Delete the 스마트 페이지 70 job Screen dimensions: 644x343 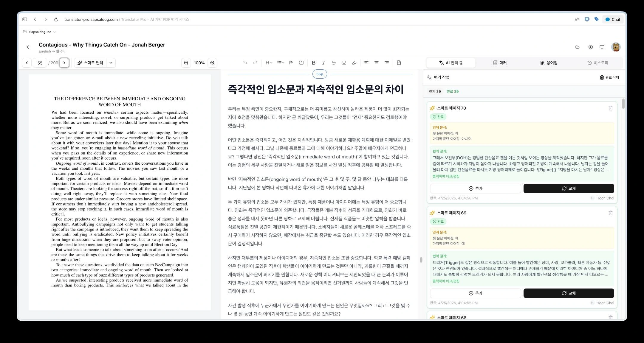tap(611, 108)
